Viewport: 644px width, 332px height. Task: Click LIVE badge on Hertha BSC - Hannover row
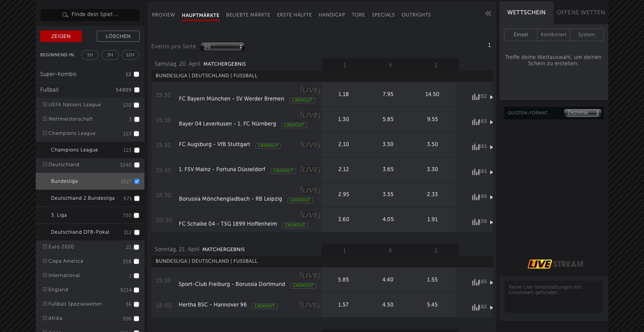pos(310,305)
